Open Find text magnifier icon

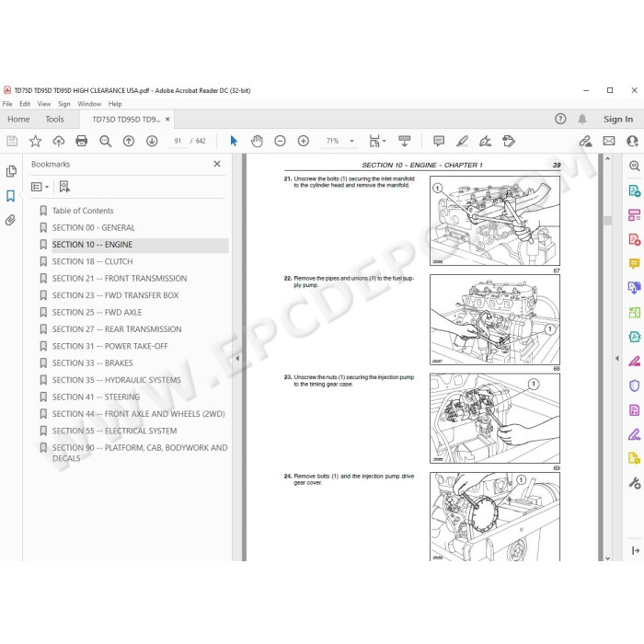(x=105, y=142)
